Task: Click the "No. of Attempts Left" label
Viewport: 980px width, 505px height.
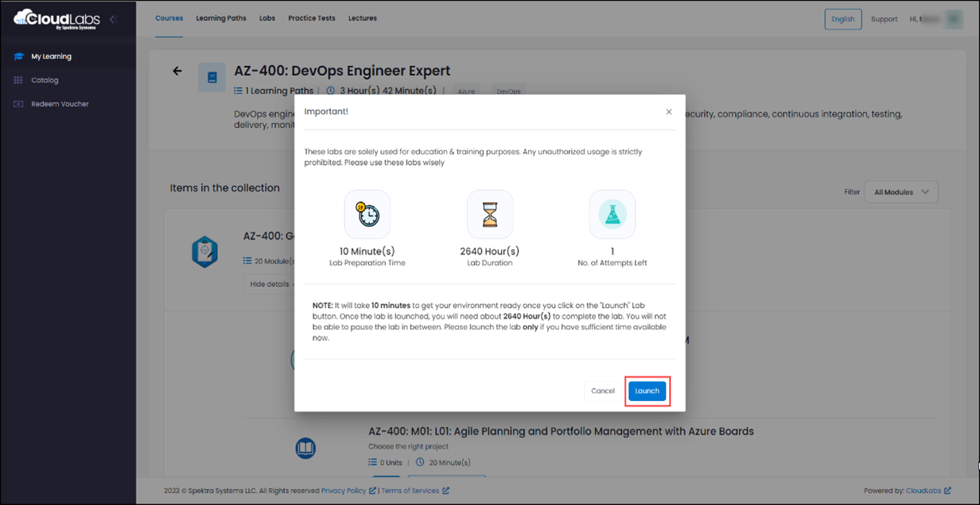Action: [612, 263]
